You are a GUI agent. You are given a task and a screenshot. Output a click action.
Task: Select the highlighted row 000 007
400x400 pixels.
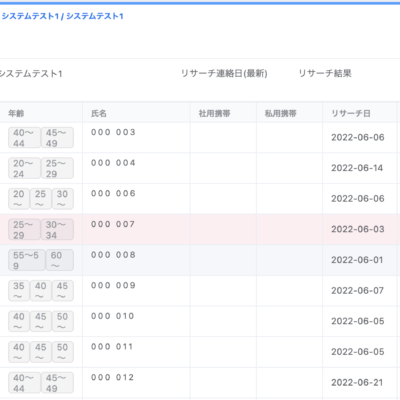click(x=200, y=230)
